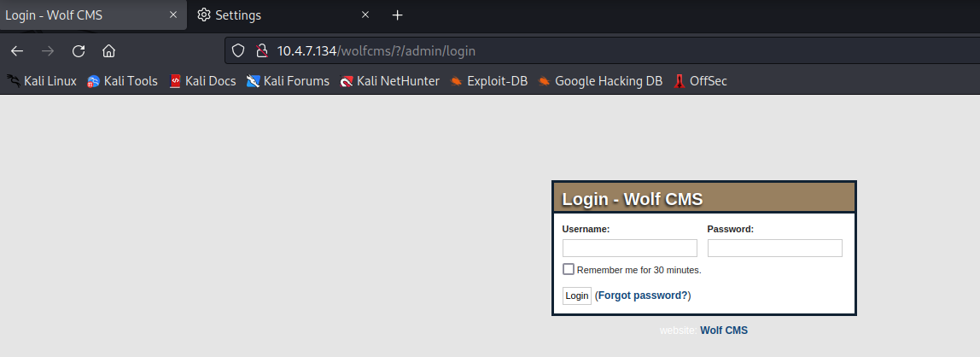Go back with the browser back arrow
The image size is (980, 357).
(x=17, y=50)
